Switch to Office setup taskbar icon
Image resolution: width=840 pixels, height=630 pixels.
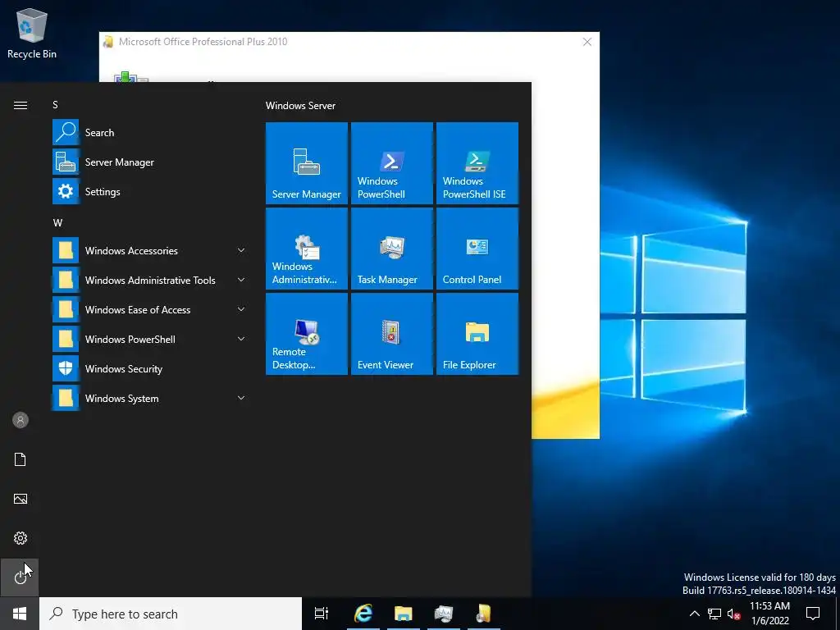484,614
